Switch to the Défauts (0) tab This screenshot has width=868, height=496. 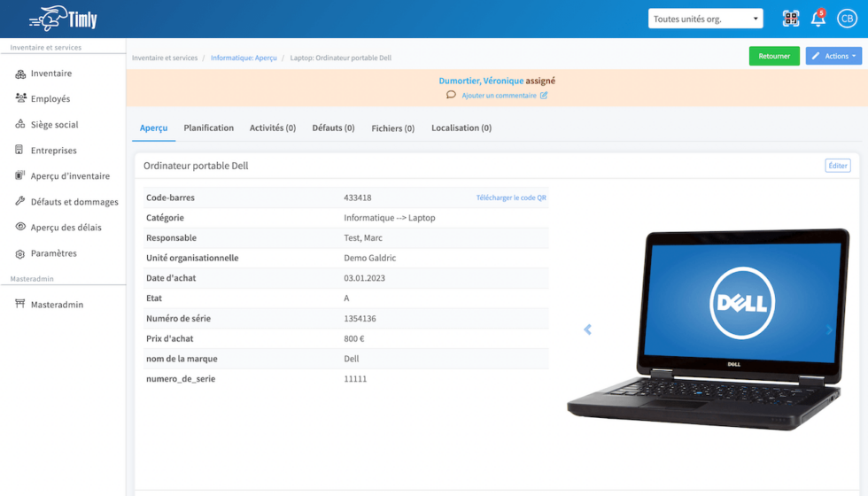click(333, 128)
